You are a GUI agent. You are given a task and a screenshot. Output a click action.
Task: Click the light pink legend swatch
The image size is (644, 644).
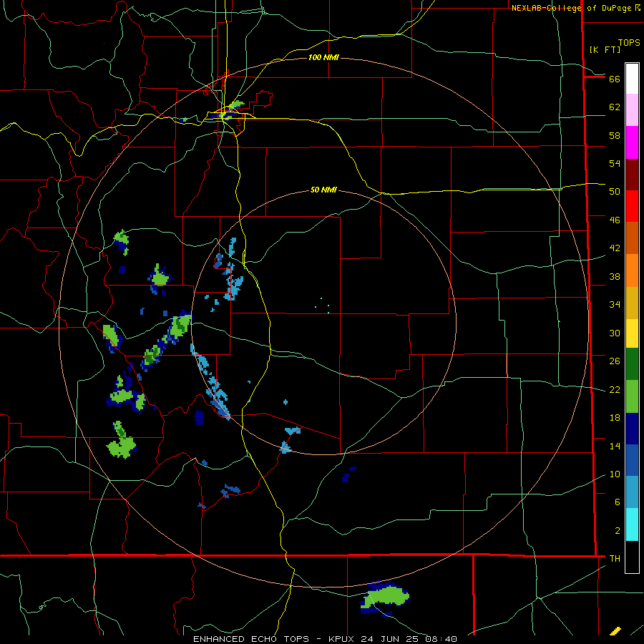(x=632, y=109)
